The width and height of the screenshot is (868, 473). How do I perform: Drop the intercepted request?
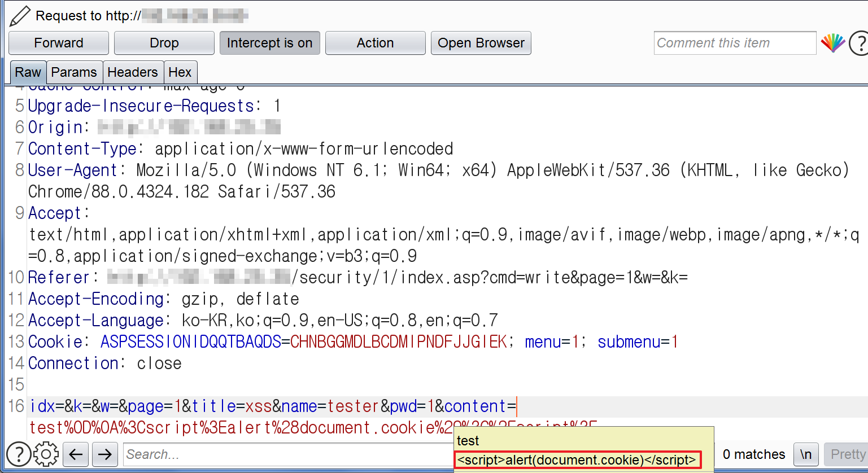coord(164,43)
